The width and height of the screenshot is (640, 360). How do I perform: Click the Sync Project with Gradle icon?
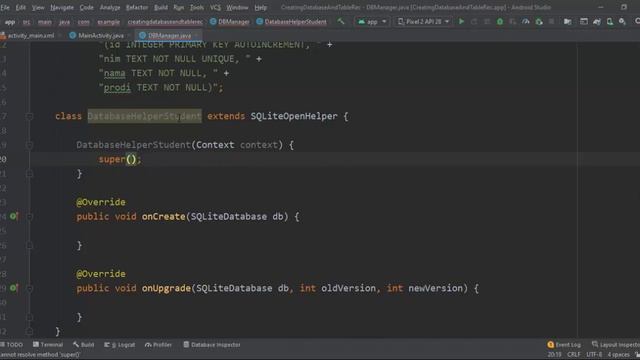(x=597, y=22)
